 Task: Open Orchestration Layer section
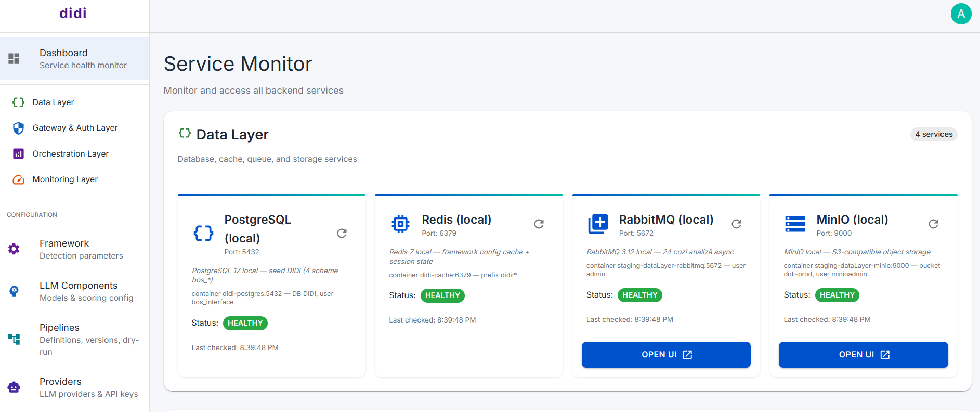pos(74,153)
